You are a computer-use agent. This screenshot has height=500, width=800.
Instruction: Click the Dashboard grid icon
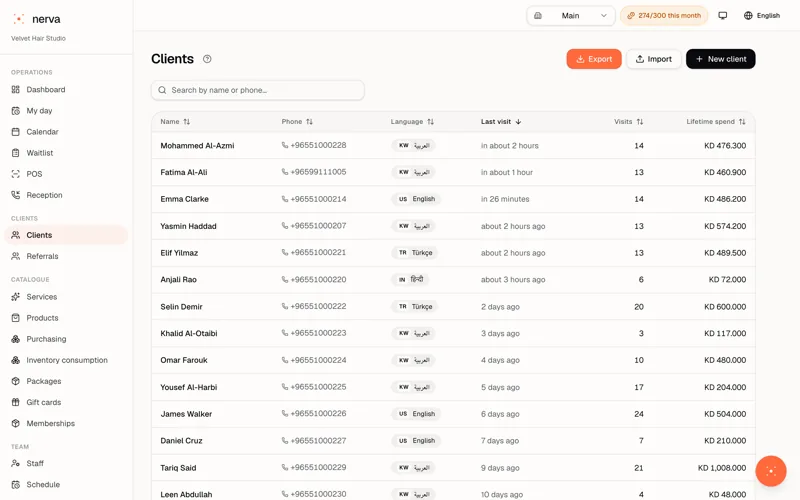[x=16, y=89]
